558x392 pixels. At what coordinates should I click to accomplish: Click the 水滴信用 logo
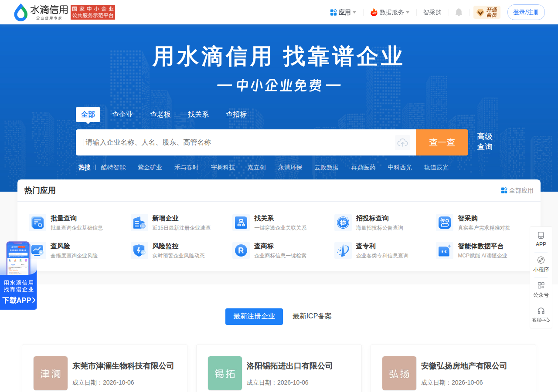point(41,12)
